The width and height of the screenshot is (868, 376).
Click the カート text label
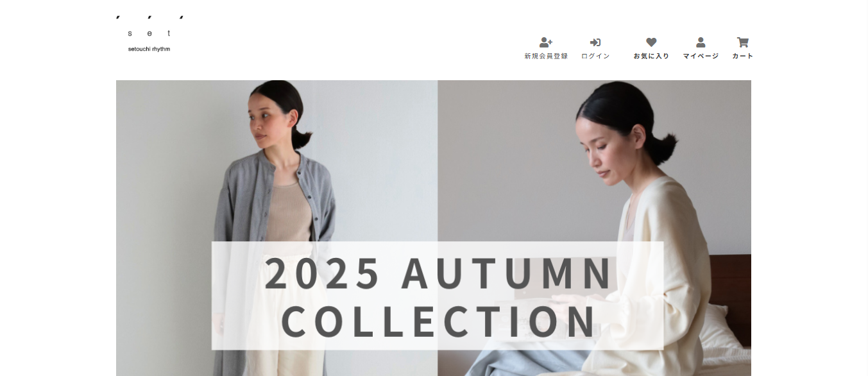tap(743, 56)
